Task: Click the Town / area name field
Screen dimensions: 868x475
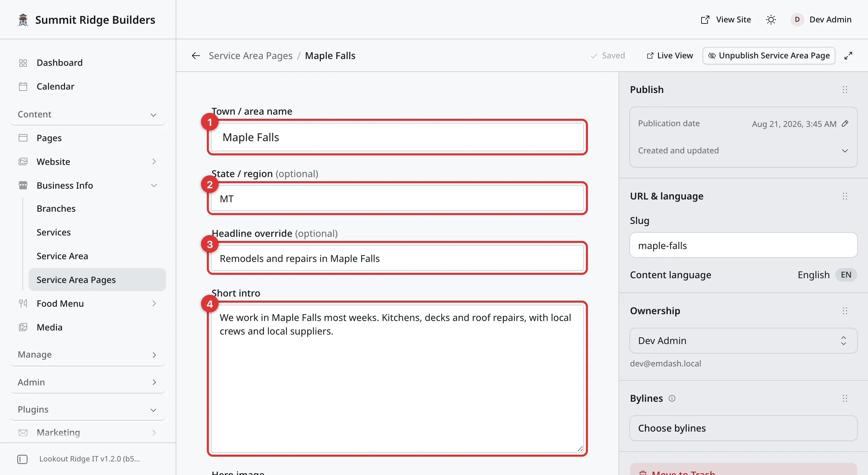Action: [397, 137]
